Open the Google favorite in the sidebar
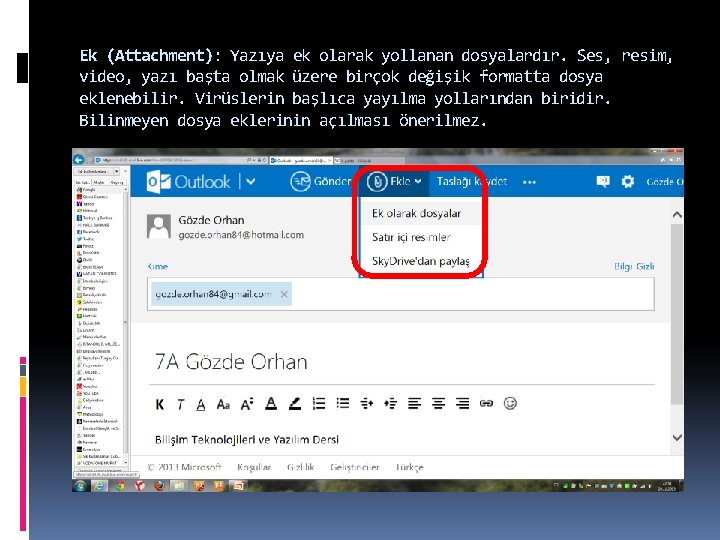The height and width of the screenshot is (540, 720). (x=87, y=190)
